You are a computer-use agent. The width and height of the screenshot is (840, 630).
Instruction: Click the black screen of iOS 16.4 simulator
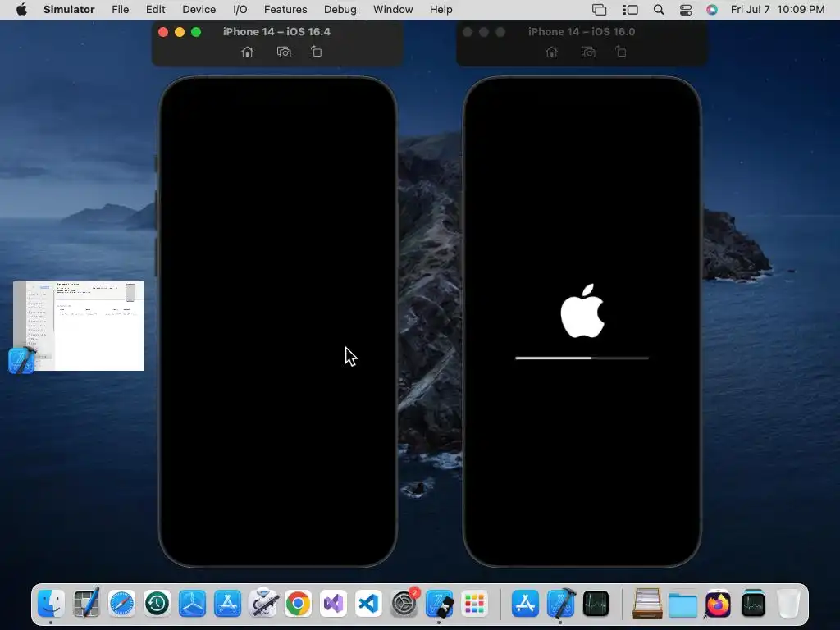tap(277, 322)
